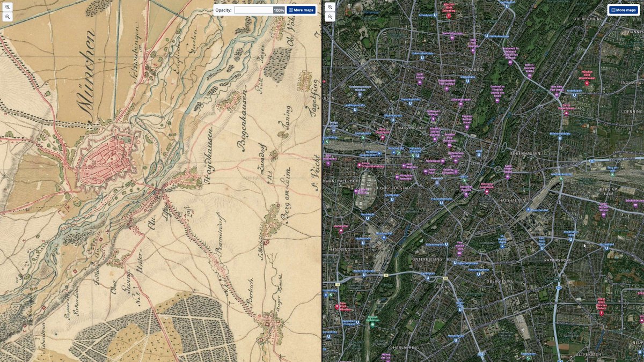Viewport: 644px width, 362px height.
Task: Open the Monument to Reinhard von Werneck marker
Action: pyautogui.click(x=510, y=62)
